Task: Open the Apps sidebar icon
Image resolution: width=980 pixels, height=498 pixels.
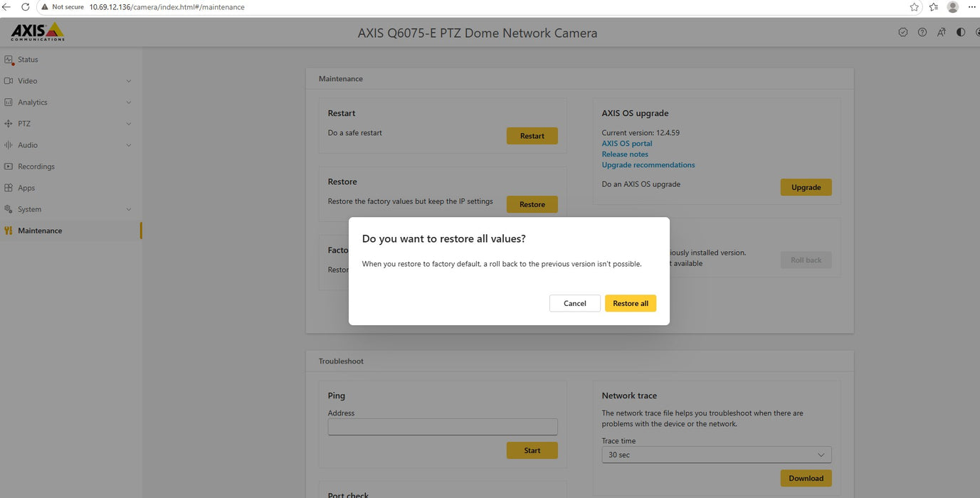Action: pos(9,188)
